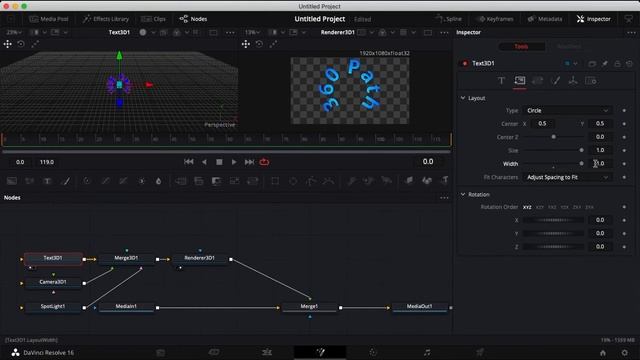Image resolution: width=640 pixels, height=360 pixels.
Task: Add a Polygon mask from toolbar
Action: pyautogui.click(x=311, y=181)
